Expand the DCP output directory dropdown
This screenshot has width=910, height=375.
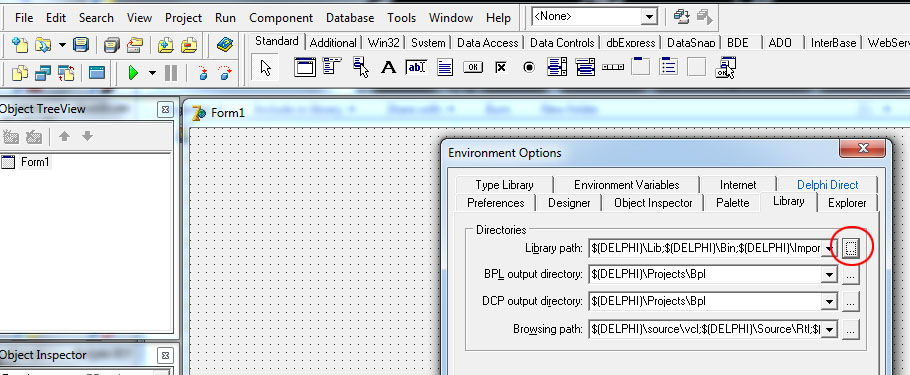point(829,302)
